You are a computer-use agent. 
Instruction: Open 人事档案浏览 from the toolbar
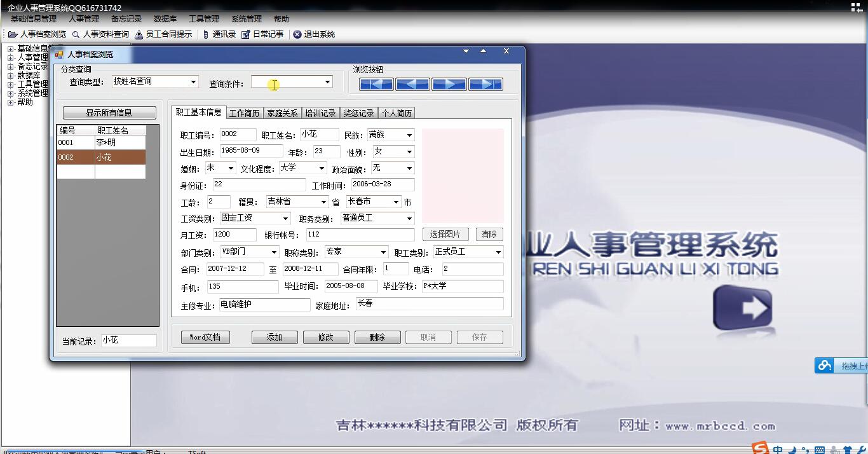click(x=37, y=34)
